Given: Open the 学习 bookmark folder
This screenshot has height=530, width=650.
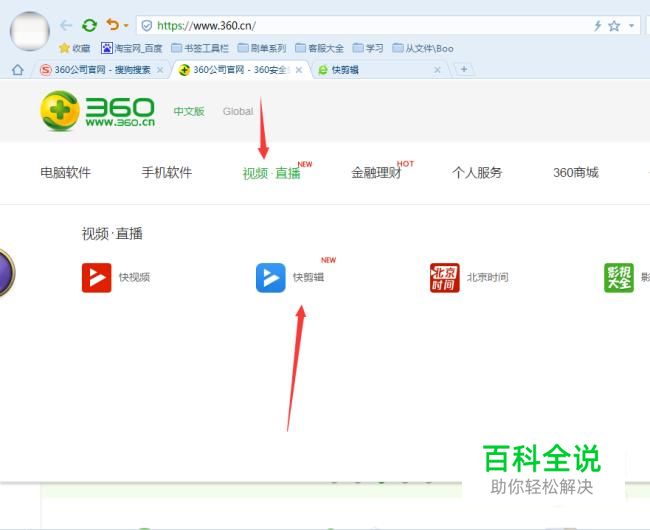Looking at the screenshot, I should [368, 48].
